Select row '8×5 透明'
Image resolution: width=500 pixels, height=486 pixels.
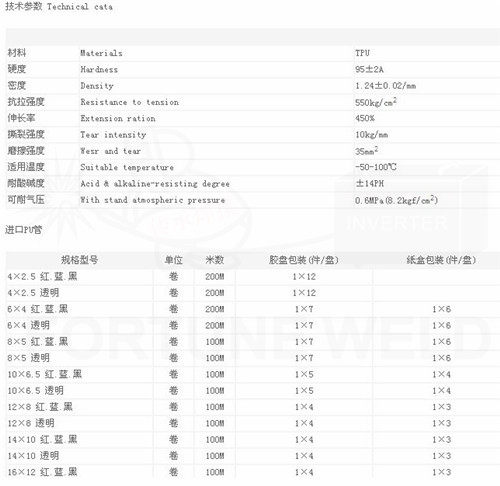coord(253,358)
